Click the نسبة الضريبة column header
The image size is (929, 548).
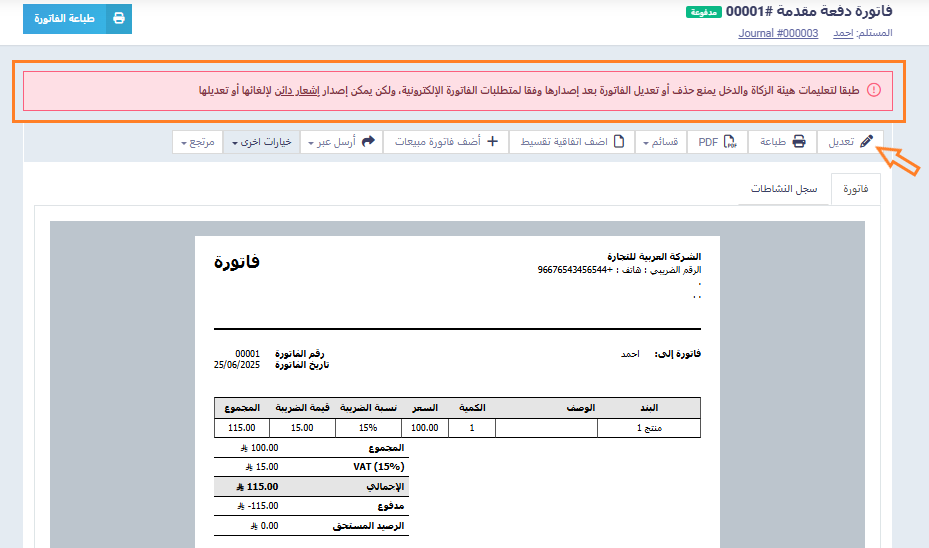tap(368, 408)
